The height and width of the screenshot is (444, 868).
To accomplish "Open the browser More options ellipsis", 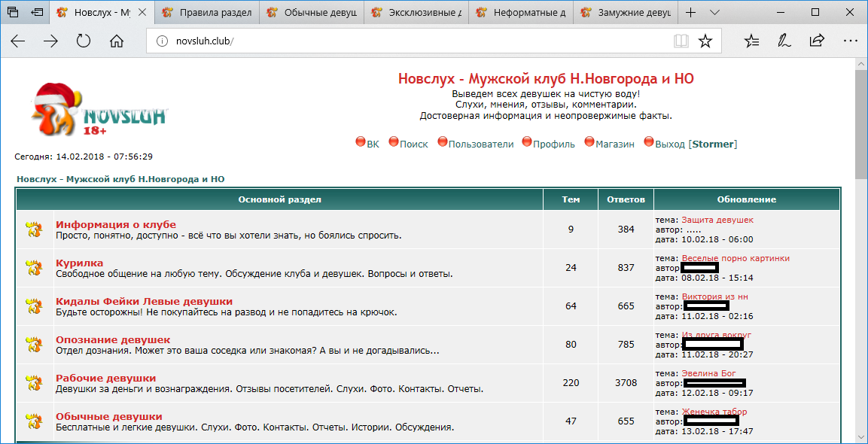I will pyautogui.click(x=849, y=41).
